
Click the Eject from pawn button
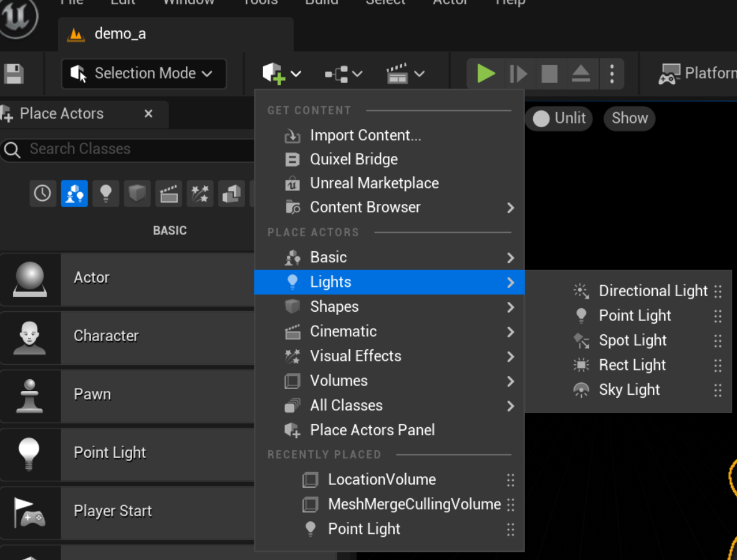(x=580, y=74)
